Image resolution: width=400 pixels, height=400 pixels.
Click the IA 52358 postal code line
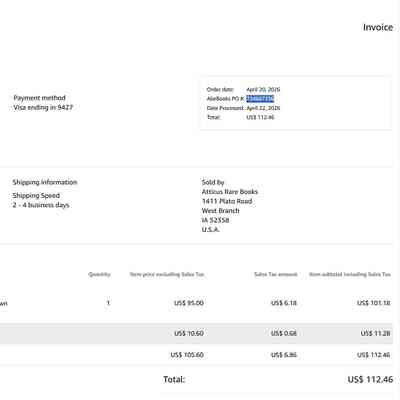tap(215, 220)
